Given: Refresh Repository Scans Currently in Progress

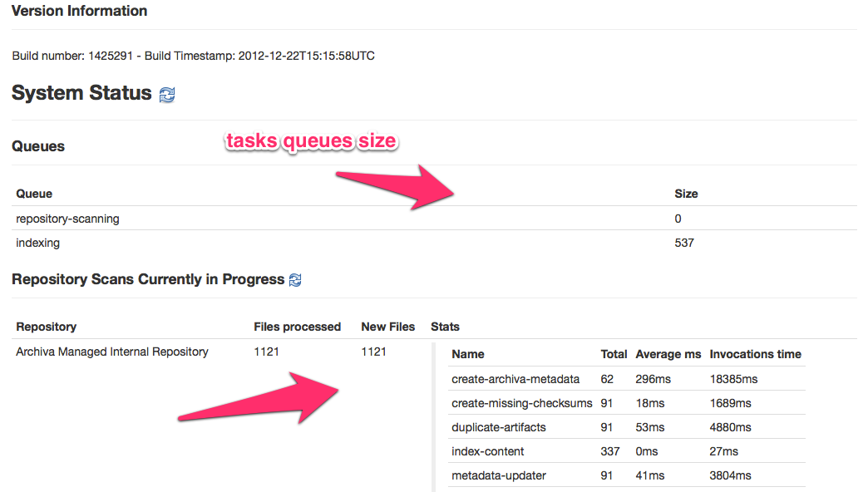Looking at the screenshot, I should 295,280.
